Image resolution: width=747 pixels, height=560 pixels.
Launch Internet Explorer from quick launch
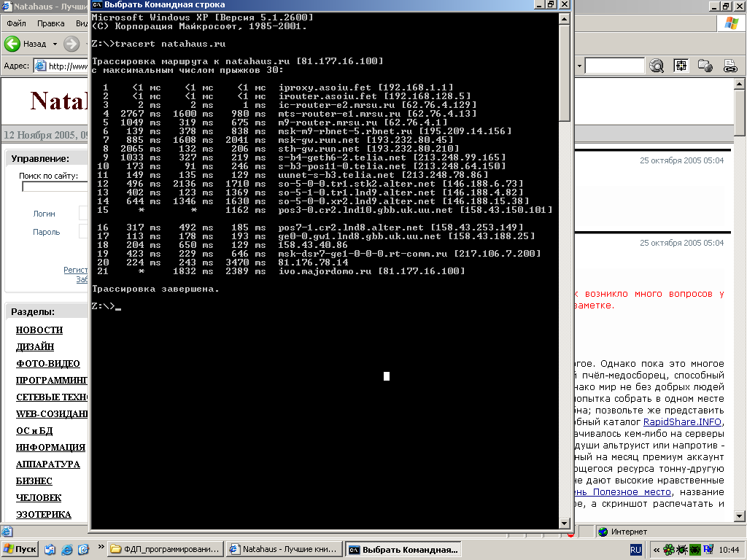[66, 550]
